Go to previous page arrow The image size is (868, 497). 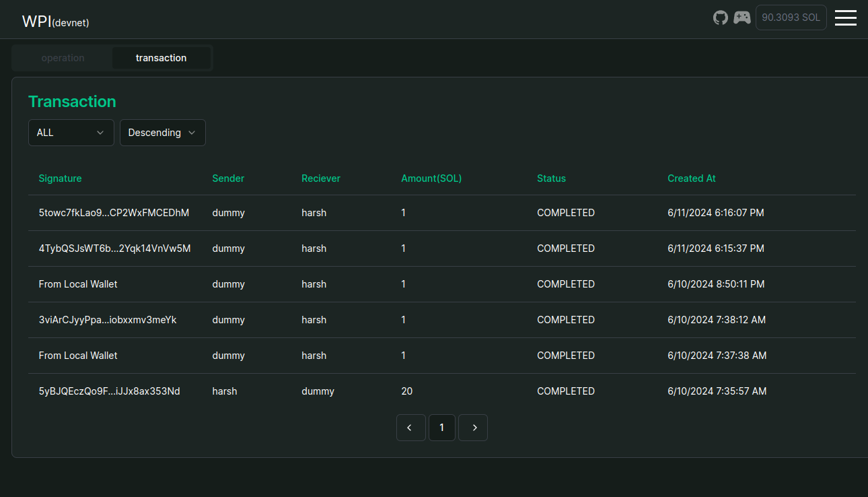point(410,428)
